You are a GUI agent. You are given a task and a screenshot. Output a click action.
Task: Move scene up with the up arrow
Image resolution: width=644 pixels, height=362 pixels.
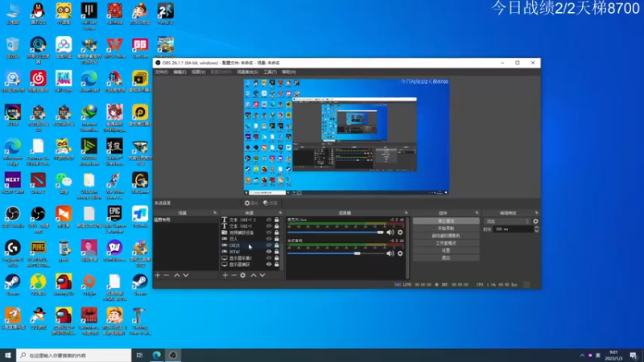click(177, 275)
